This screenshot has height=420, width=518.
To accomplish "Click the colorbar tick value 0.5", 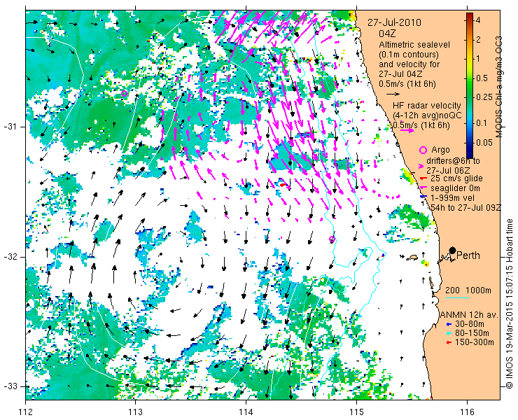I will pyautogui.click(x=482, y=78).
